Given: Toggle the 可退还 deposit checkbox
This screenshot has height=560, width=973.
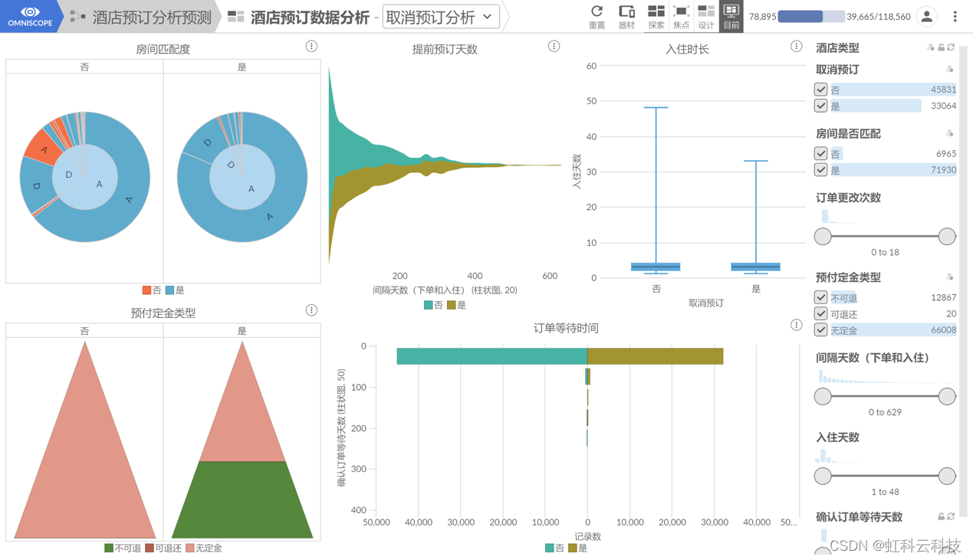Looking at the screenshot, I should tap(820, 313).
